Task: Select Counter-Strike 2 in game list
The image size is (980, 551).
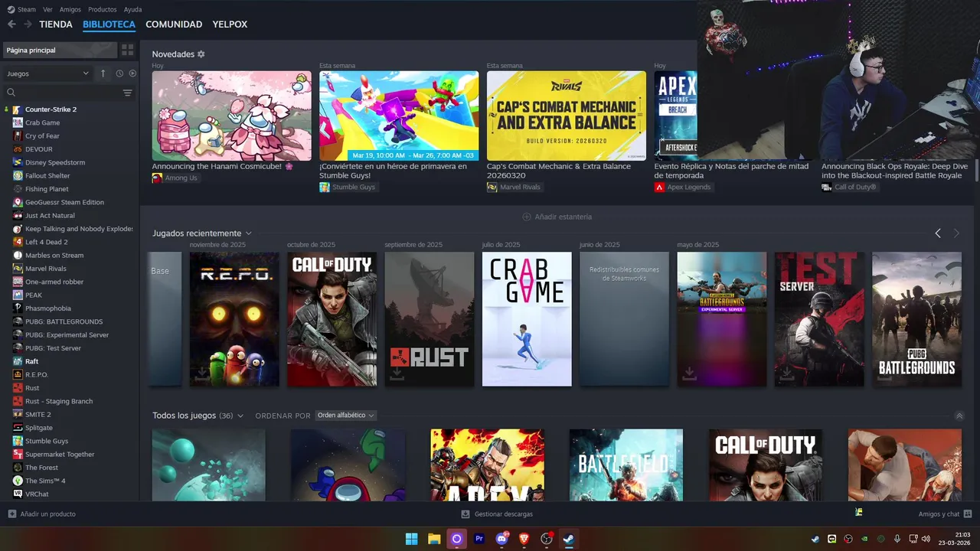Action: point(51,109)
